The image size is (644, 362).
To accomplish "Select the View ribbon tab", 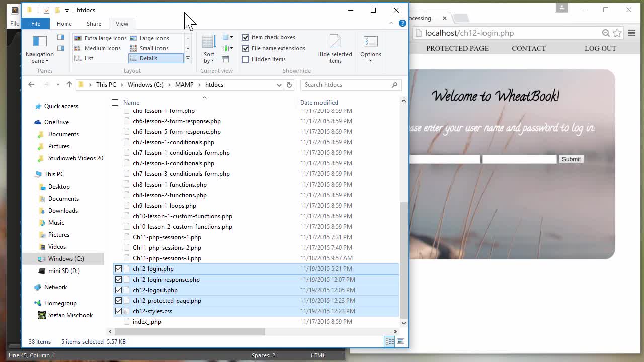I will [122, 24].
